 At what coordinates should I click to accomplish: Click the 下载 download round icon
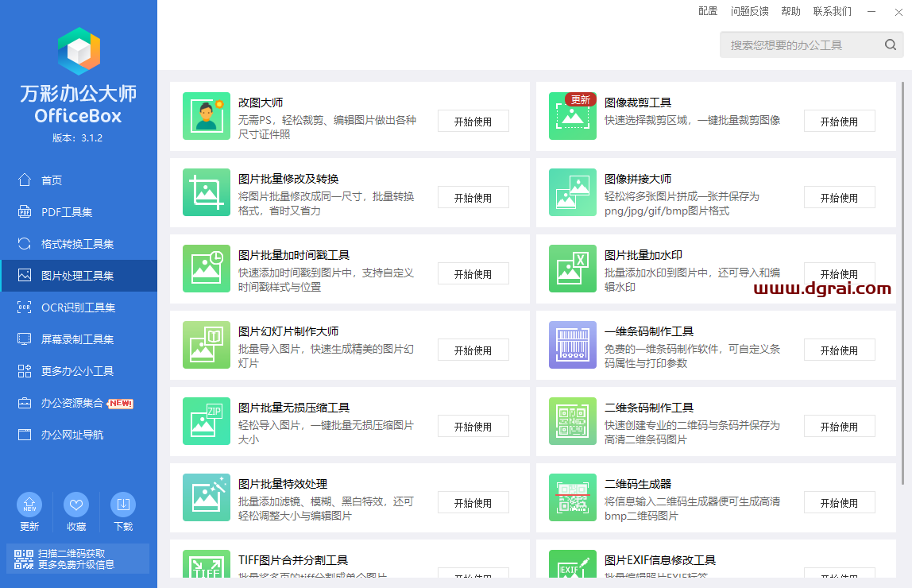(x=123, y=505)
